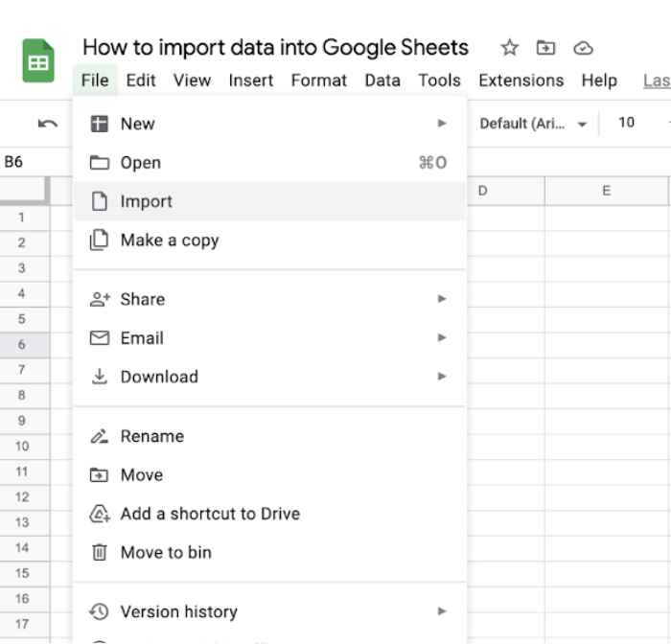This screenshot has height=644, width=671.
Task: Open the Data menu
Action: click(x=382, y=80)
